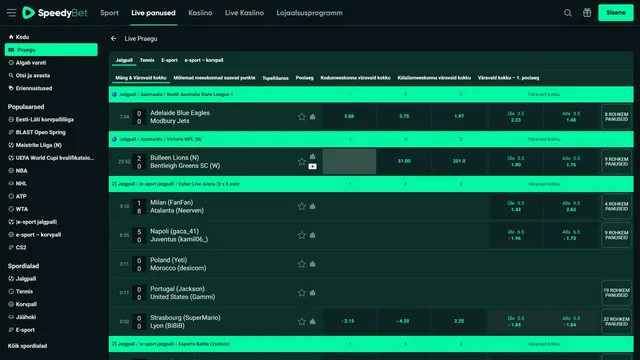This screenshot has width=640, height=360.
Task: Select the Tennis tab
Action: tap(147, 60)
